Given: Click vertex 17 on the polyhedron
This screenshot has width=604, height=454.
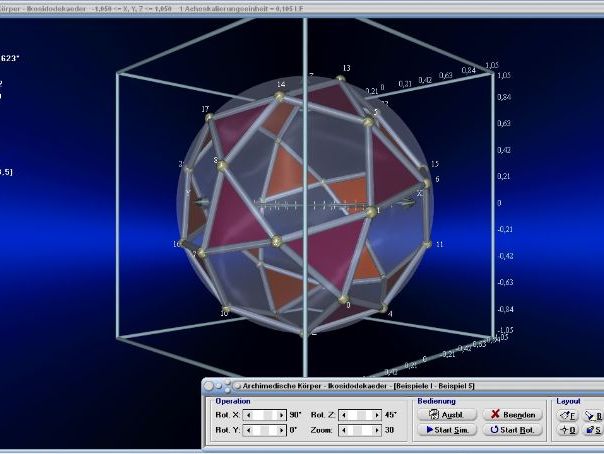Looking at the screenshot, I should click(x=209, y=117).
